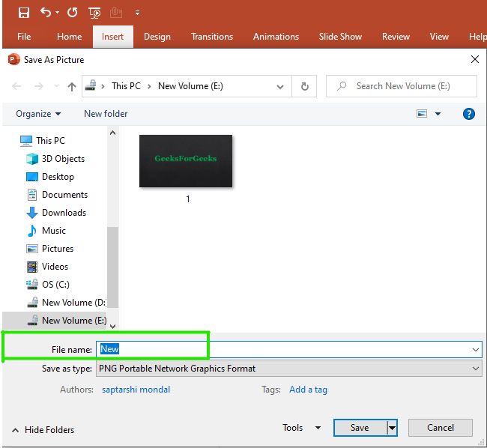Open Videos folder in sidebar
This screenshot has width=487, height=448.
(x=55, y=267)
